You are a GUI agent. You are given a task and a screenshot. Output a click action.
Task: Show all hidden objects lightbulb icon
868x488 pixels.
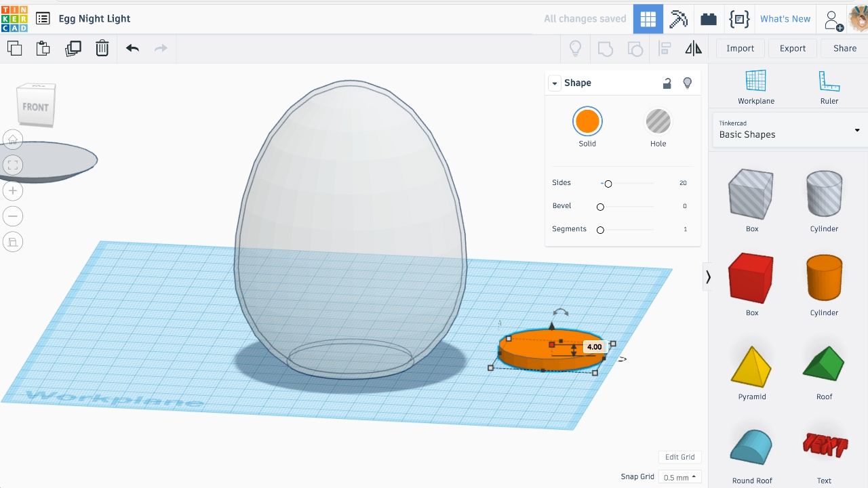tap(575, 48)
